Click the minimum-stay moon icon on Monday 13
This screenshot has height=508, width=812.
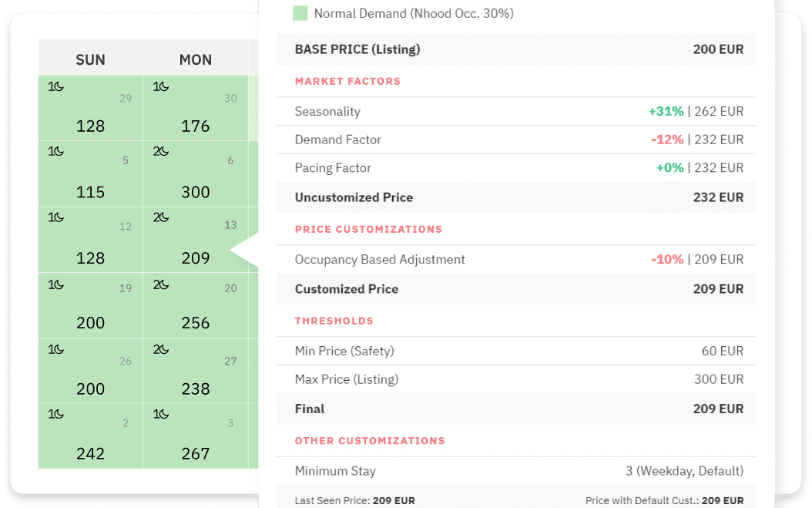click(160, 217)
